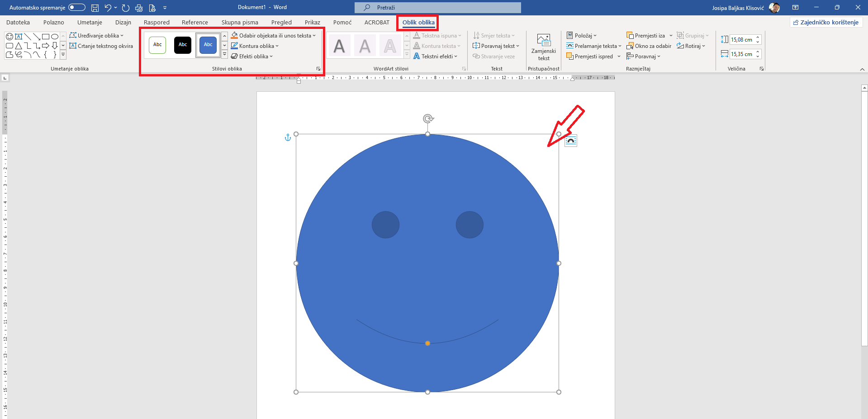Toggle Automatsko spremanje autosave switch

pos(77,7)
